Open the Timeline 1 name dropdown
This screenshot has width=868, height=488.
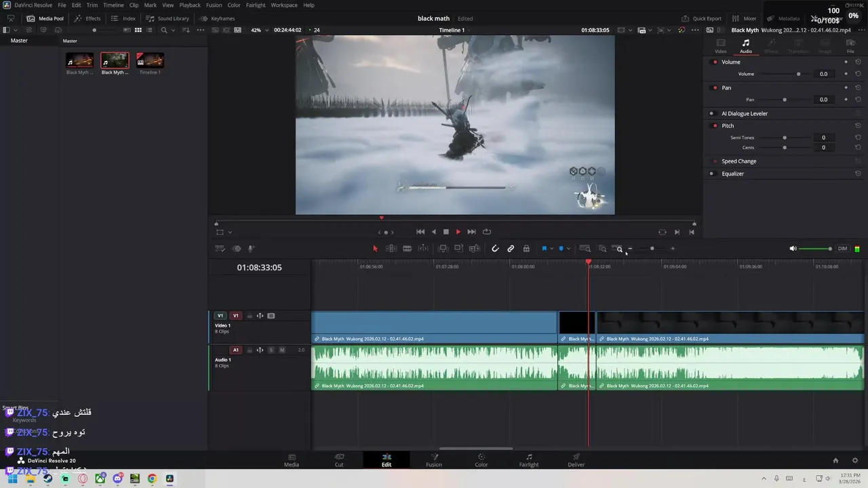coord(454,30)
